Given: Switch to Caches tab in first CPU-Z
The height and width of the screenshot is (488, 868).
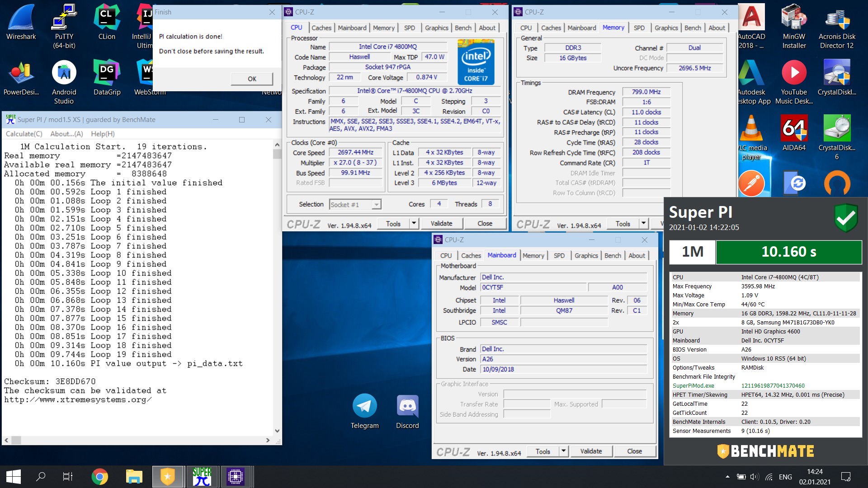Looking at the screenshot, I should (x=321, y=28).
